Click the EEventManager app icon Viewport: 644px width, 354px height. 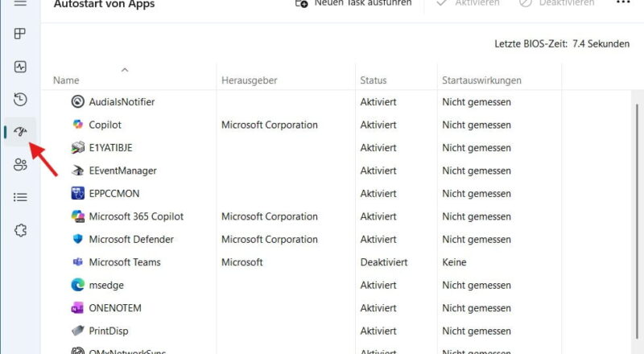coord(77,171)
